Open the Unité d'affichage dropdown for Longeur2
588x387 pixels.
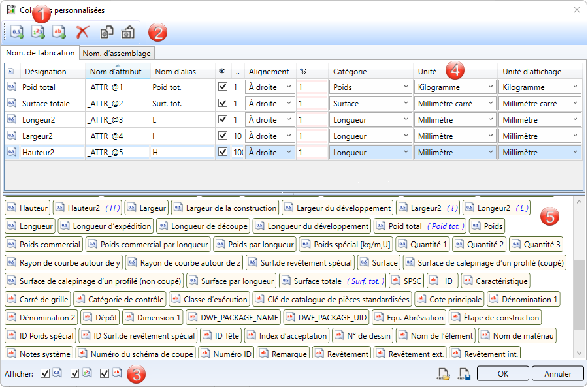[540, 120]
